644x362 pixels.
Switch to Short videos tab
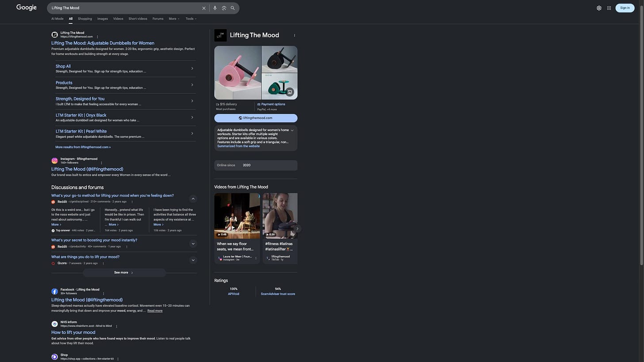pos(138,19)
